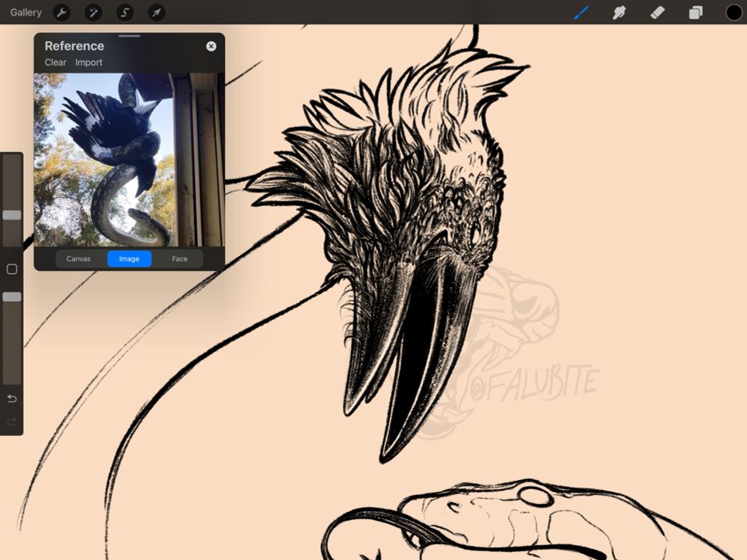Click the brush size slider handle

(x=12, y=215)
